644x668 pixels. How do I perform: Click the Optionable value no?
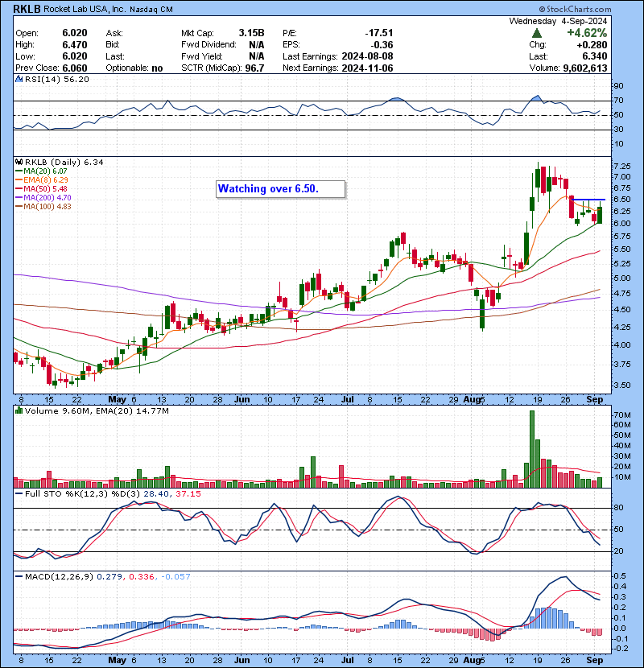click(x=157, y=68)
